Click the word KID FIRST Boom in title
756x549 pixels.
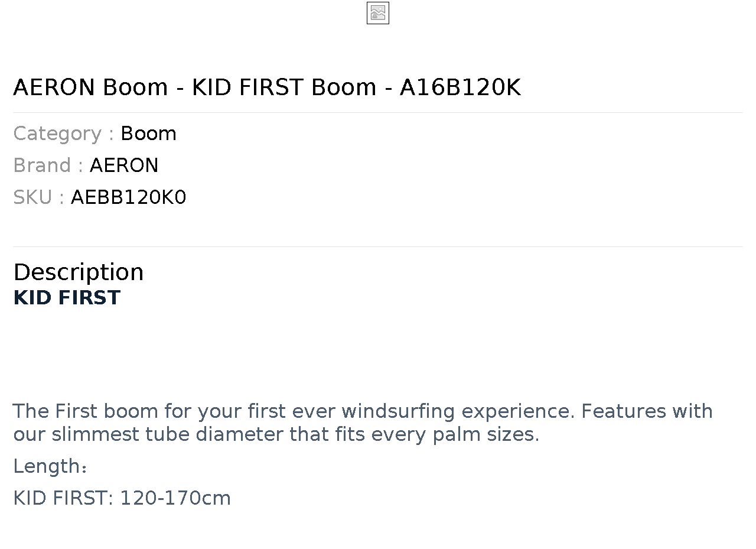pyautogui.click(x=284, y=87)
